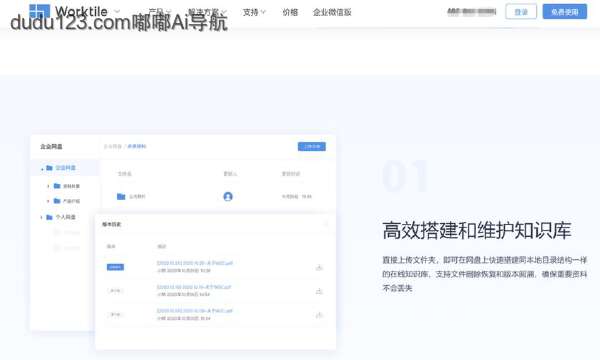Image resolution: width=600 pixels, height=360 pixels.
Task: Click the Worktile logo icon
Action: pos(39,11)
